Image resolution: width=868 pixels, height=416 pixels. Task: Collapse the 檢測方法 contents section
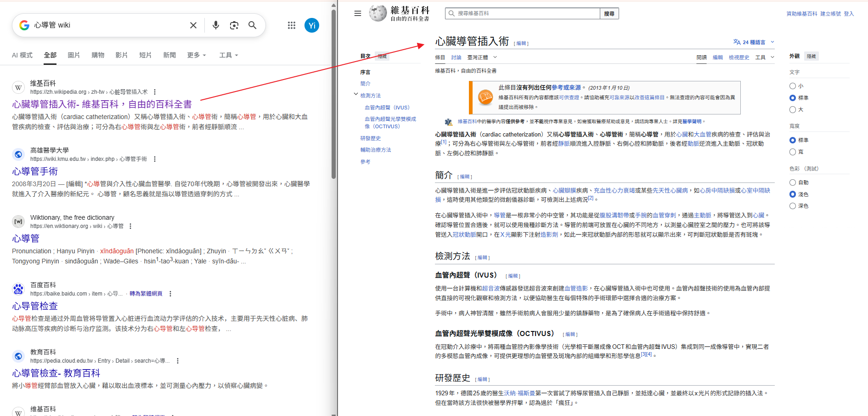coord(356,95)
